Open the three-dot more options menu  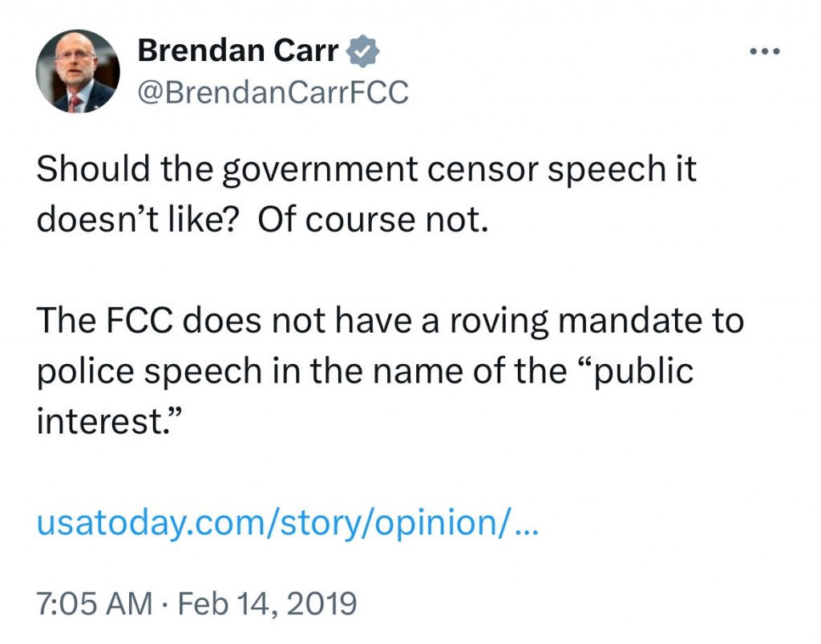coord(763,53)
